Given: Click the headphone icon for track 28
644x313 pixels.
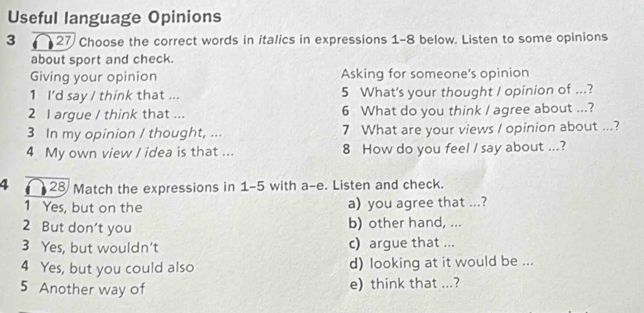Looking at the screenshot, I should pyautogui.click(x=36, y=187).
